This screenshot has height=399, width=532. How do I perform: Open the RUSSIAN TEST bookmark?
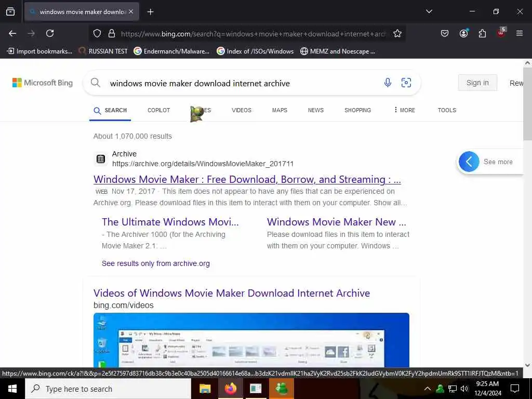[103, 51]
